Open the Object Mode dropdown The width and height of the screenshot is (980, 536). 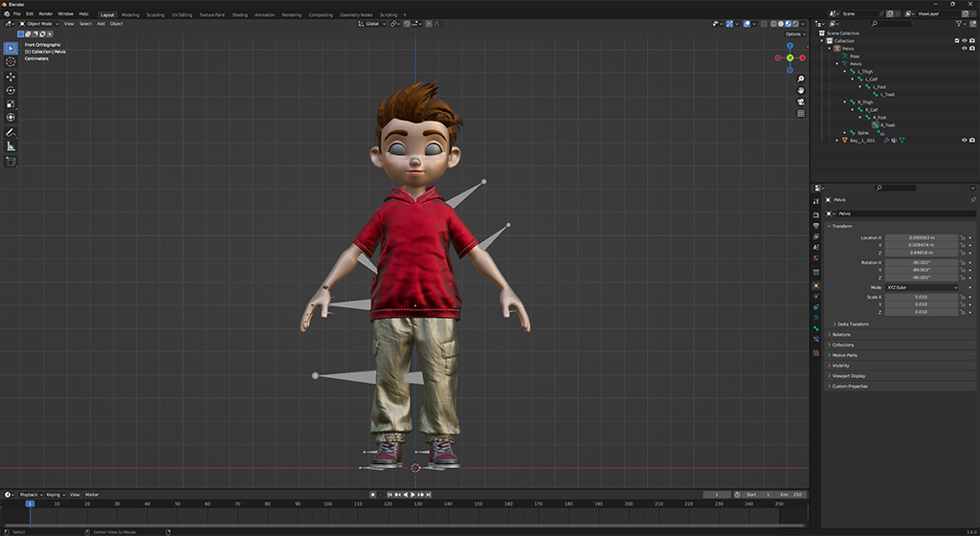[x=38, y=24]
